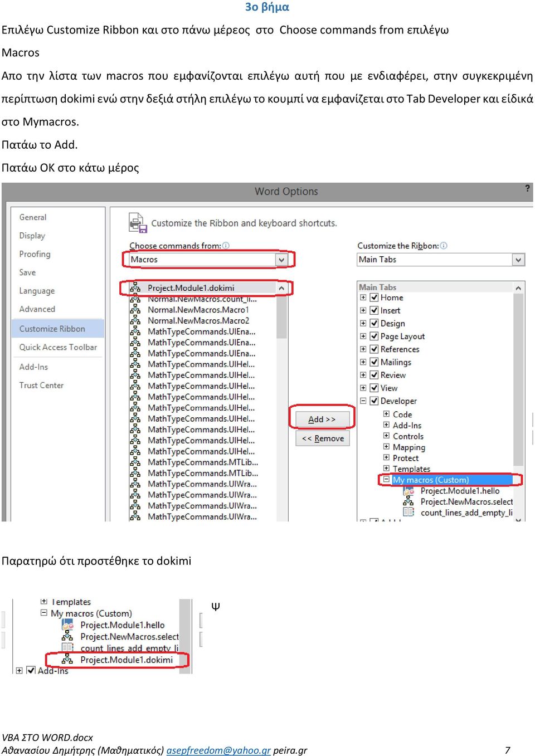
Task: Open the Save options category
Action: point(27,272)
